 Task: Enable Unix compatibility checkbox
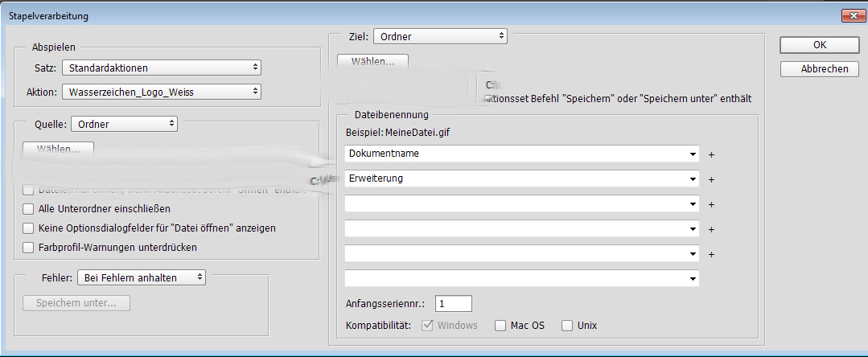pos(567,326)
